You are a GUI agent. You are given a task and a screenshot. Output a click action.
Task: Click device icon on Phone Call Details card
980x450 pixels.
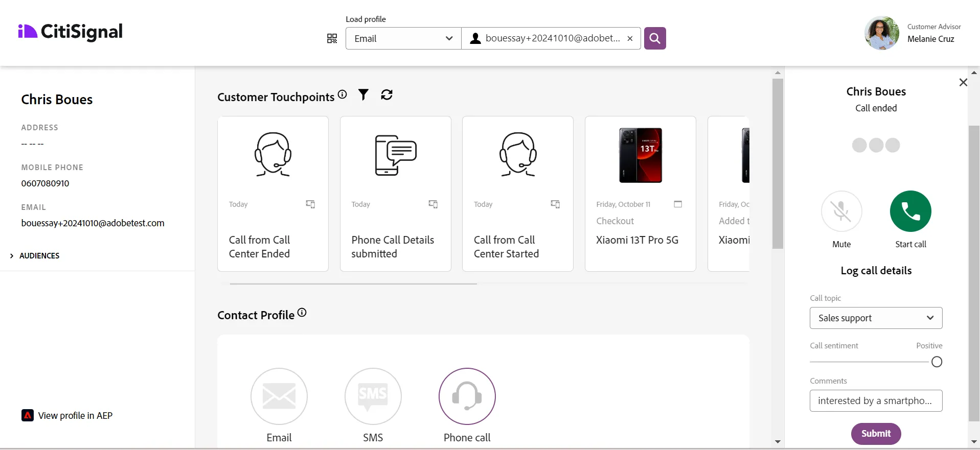[433, 204]
